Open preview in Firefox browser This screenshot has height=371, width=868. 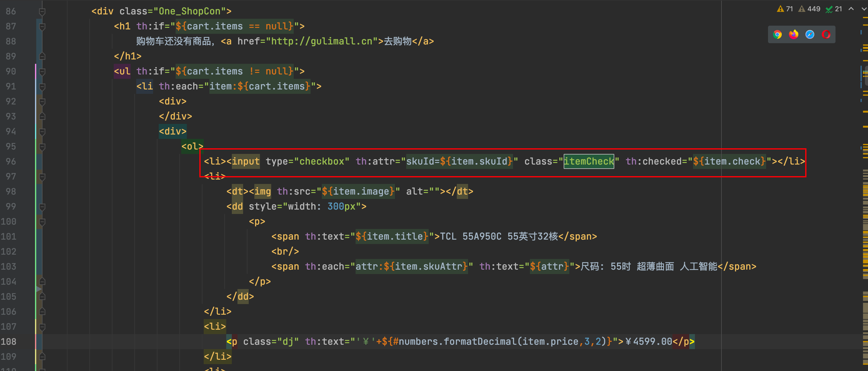point(794,34)
